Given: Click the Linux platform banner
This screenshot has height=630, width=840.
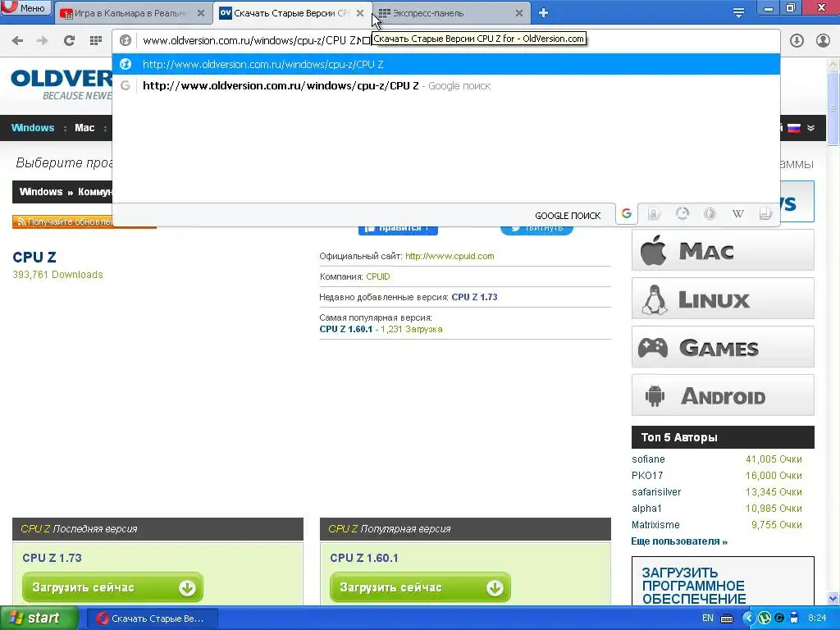Looking at the screenshot, I should (x=723, y=299).
